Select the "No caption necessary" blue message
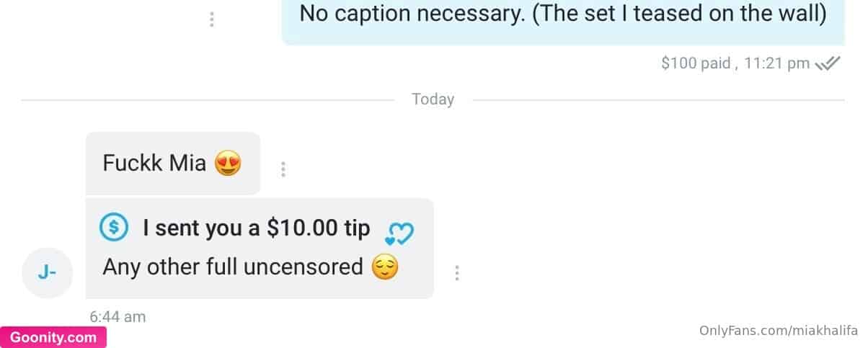The image size is (868, 348). click(563, 22)
